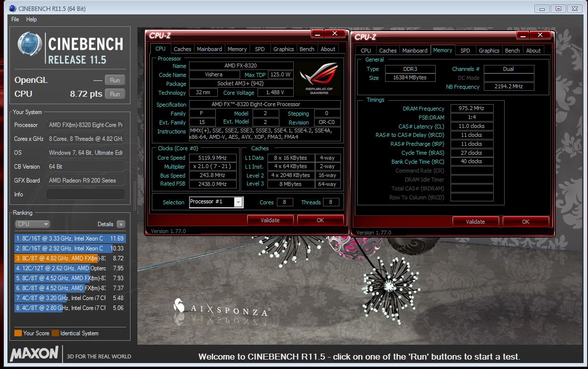Select ranking entry 4C/8T @ 3.20 GHz Intel Core i7
The width and height of the screenshot is (588, 369).
click(x=70, y=298)
